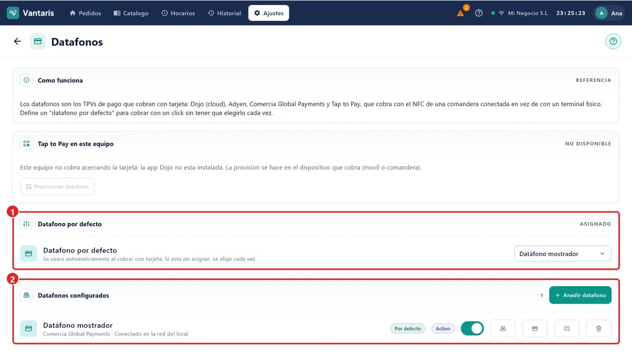The width and height of the screenshot is (632, 364).
Task: Click the REFERENCIA label
Action: coord(594,80)
